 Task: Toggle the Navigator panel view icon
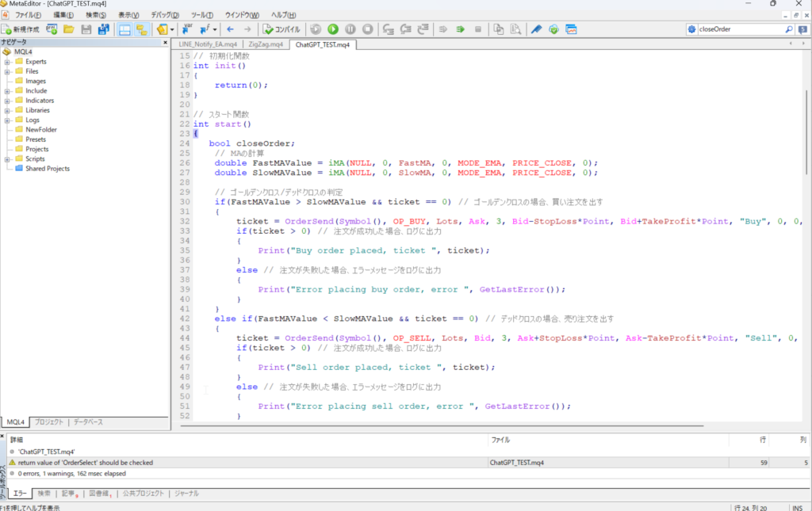124,29
